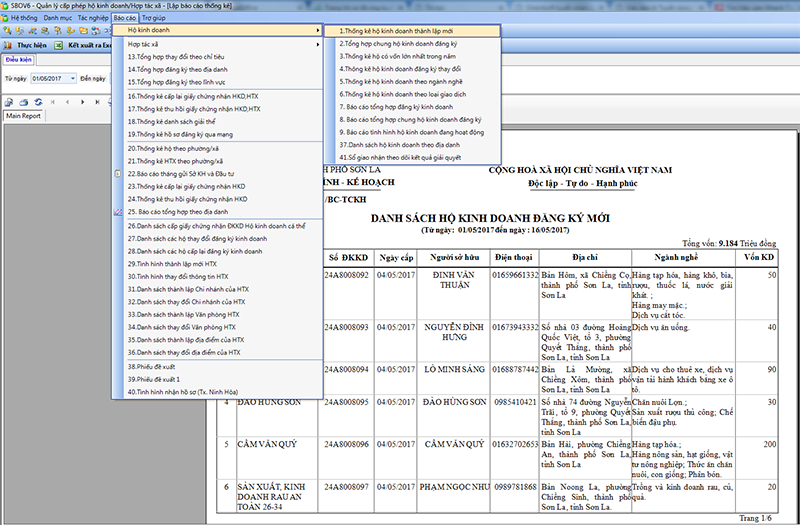
Task: Select 8. Báo cáo tổng hợp chung hộ kinh doanh
Action: pos(412,120)
